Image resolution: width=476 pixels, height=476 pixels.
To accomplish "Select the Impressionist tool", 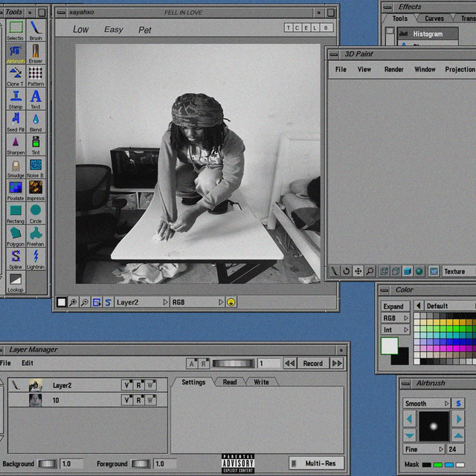I will (x=36, y=190).
